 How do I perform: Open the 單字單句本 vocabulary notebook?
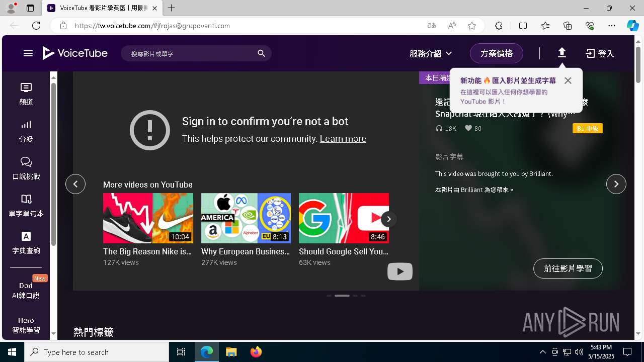point(26,206)
